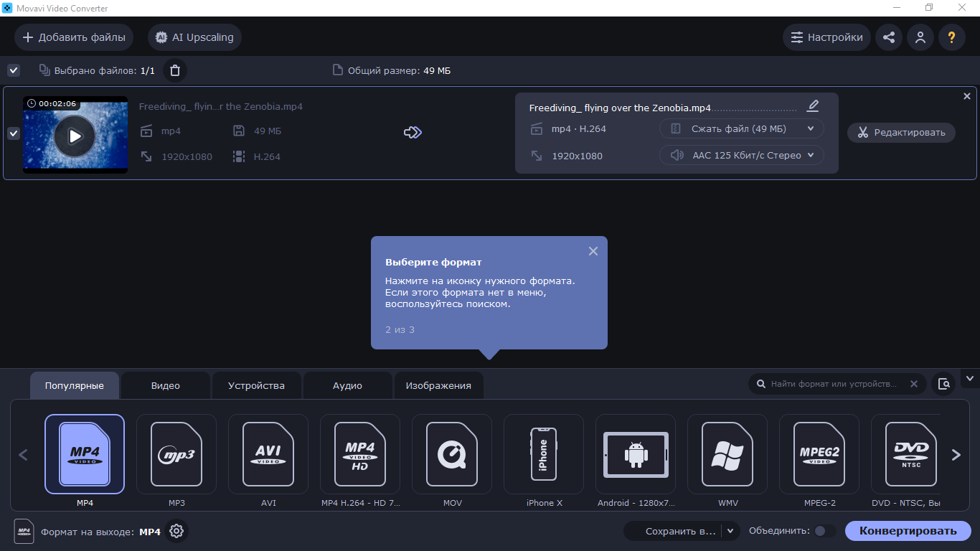The height and width of the screenshot is (551, 980).
Task: Open the Аудио tab
Action: (347, 385)
